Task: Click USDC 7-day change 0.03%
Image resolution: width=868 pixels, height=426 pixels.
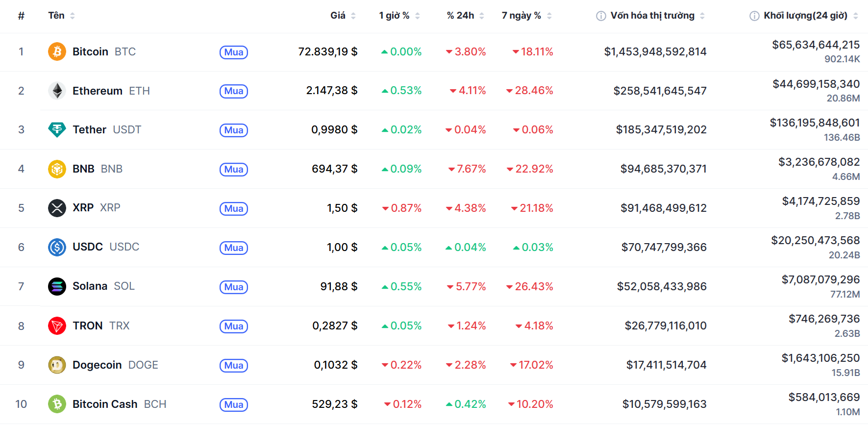Action: pos(533,247)
